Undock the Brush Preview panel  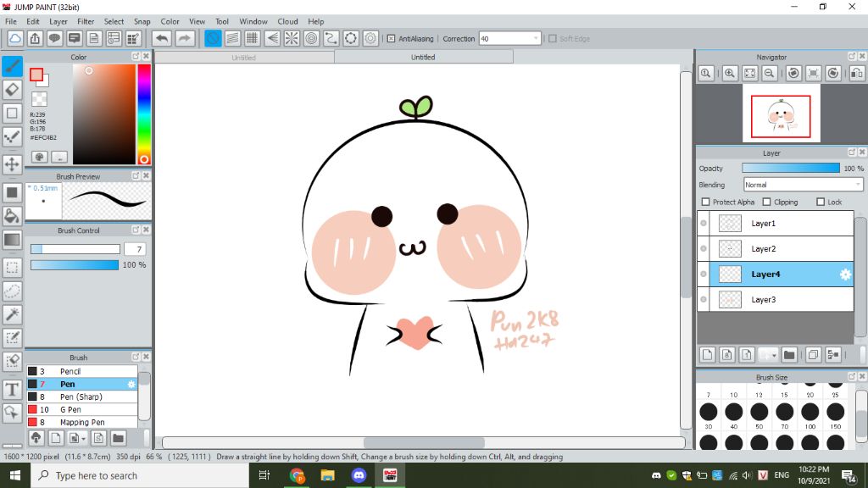click(136, 175)
